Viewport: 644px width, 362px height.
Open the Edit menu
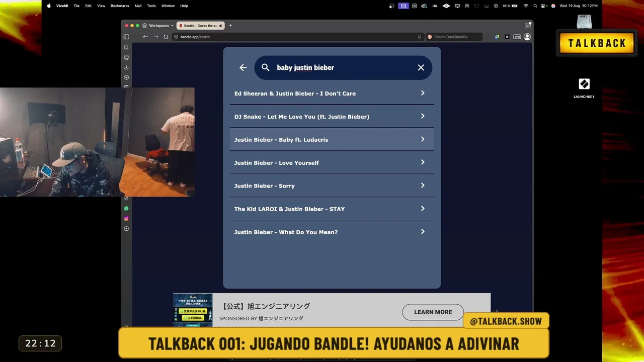pos(88,6)
